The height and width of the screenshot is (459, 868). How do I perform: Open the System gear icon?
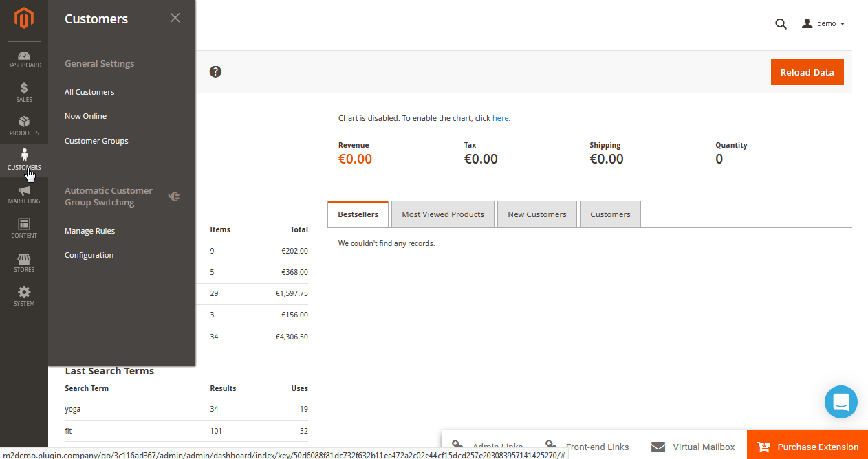[x=24, y=294]
